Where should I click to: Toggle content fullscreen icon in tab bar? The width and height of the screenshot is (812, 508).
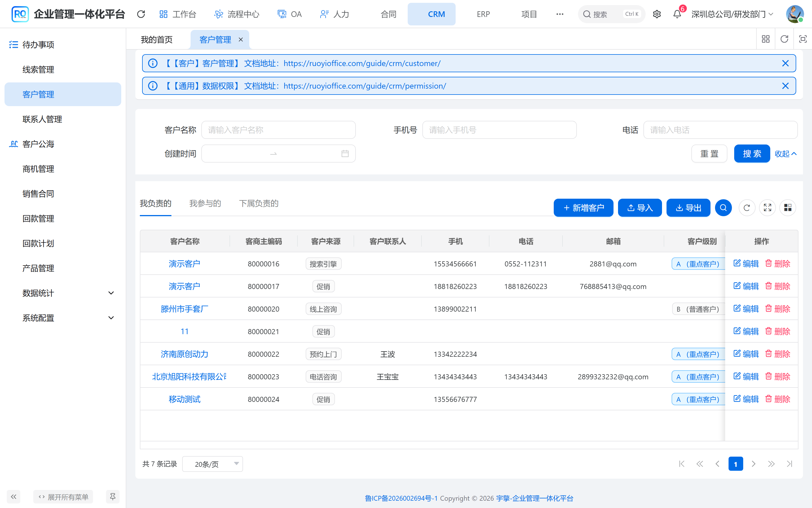tap(803, 39)
